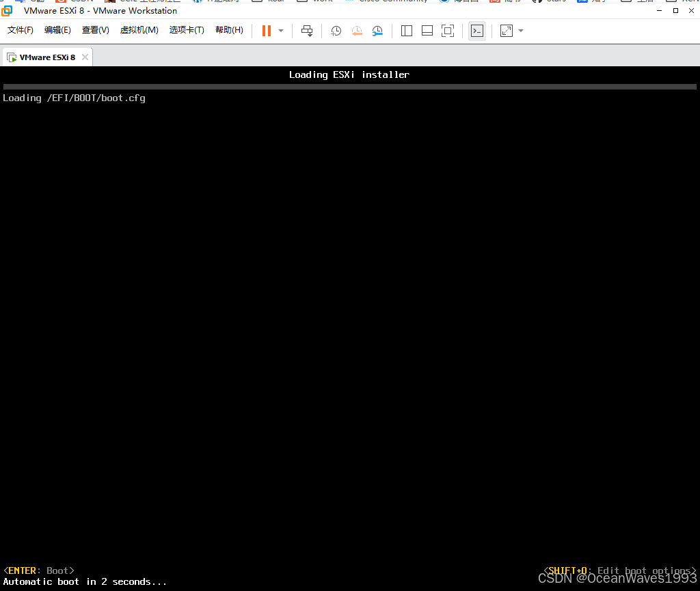Take a snapshot of the virtual machine
Image resolution: width=700 pixels, height=591 pixels.
[x=336, y=31]
